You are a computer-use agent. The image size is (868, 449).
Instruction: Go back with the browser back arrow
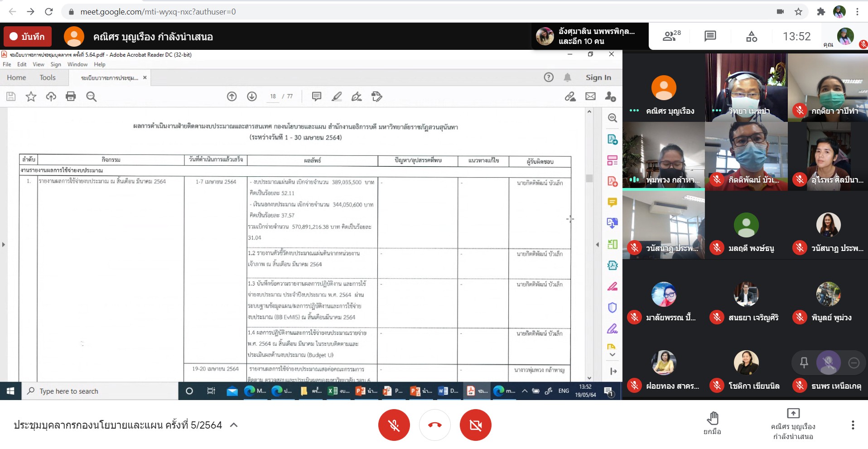[x=12, y=12]
